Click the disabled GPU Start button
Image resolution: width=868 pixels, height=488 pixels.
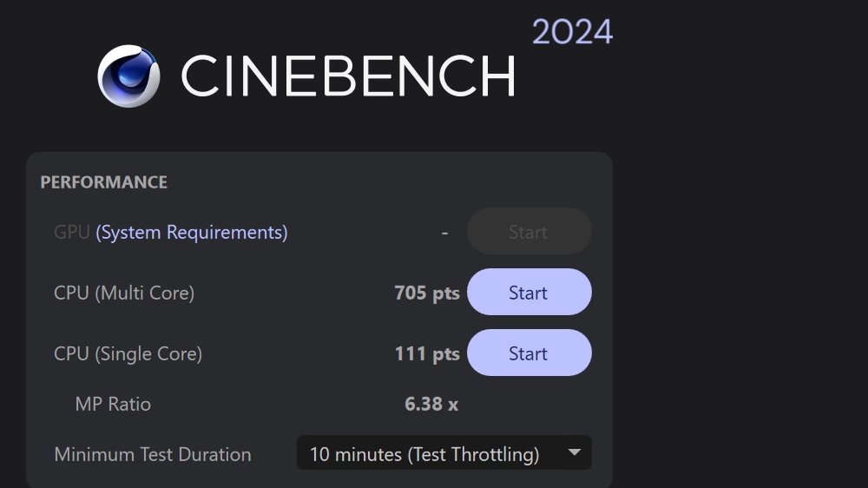[x=529, y=232]
